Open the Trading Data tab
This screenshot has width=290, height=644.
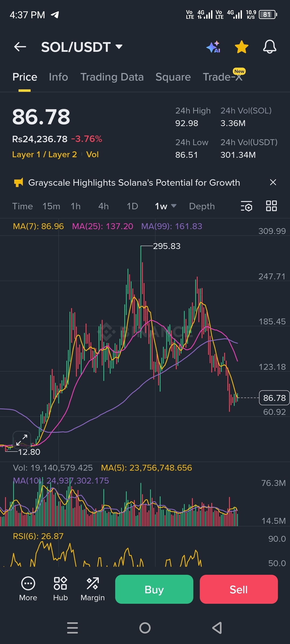(x=112, y=77)
